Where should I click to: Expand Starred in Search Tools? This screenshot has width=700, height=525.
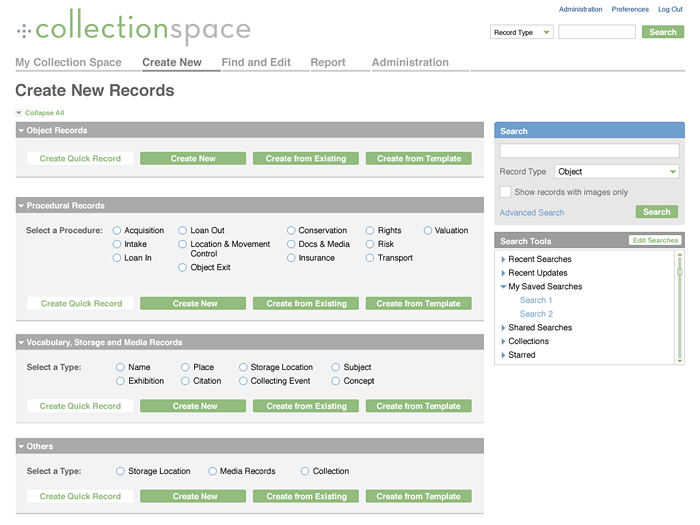point(503,355)
